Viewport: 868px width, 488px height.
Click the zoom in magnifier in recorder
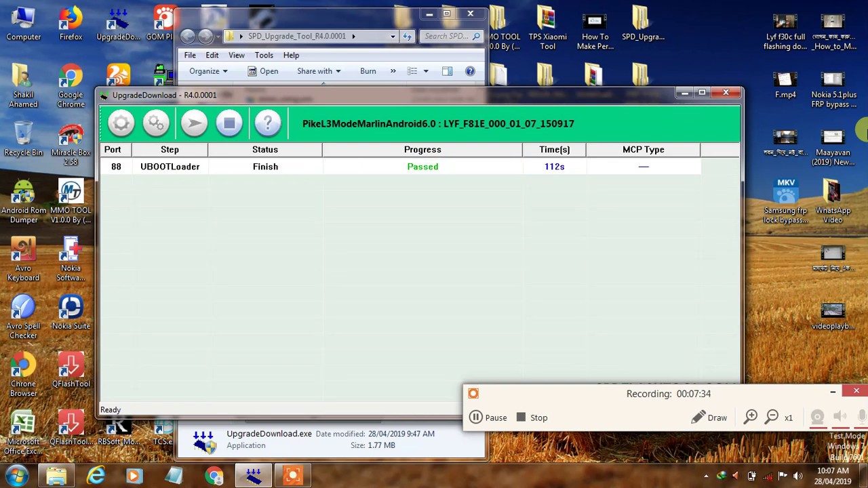pos(751,418)
